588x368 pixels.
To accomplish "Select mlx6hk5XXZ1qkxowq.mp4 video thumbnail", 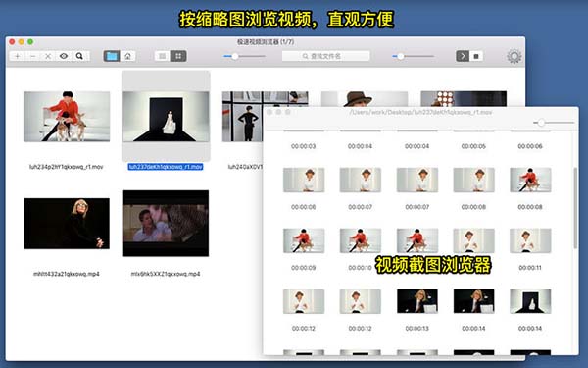I will click(166, 224).
